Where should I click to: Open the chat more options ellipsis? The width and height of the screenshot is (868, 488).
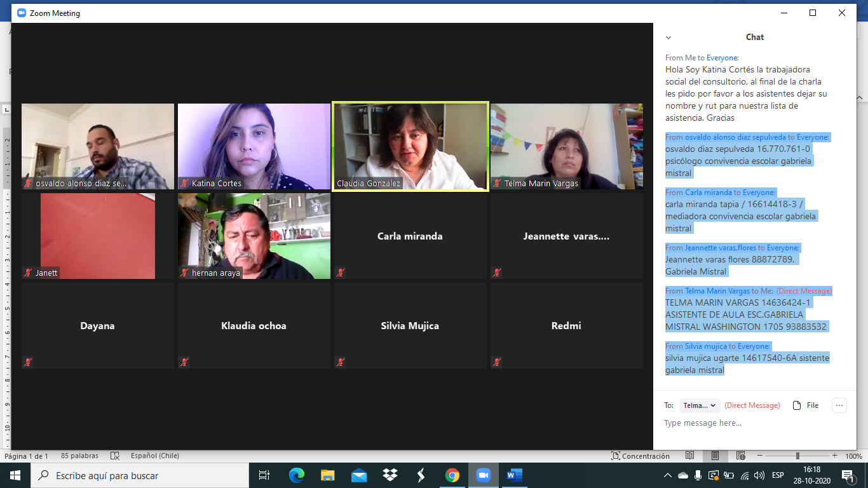[x=839, y=405]
